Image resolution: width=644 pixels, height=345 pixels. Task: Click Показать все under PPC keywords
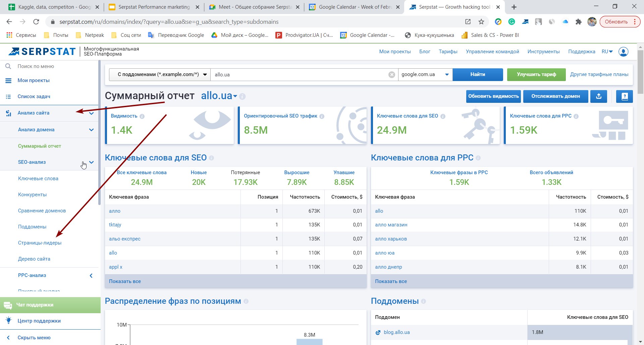(391, 281)
